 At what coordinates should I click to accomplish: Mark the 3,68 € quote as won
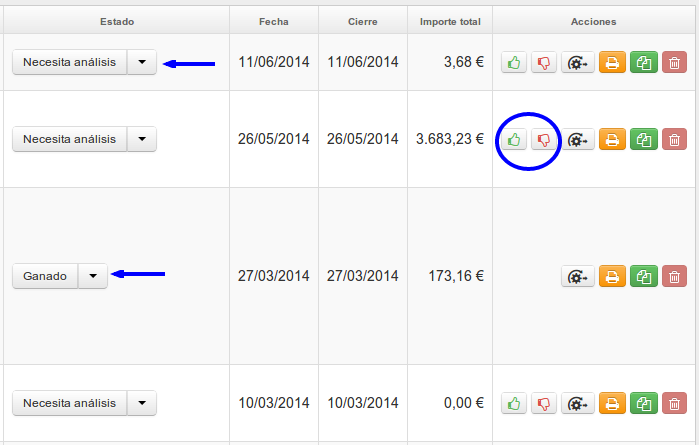pyautogui.click(x=514, y=62)
